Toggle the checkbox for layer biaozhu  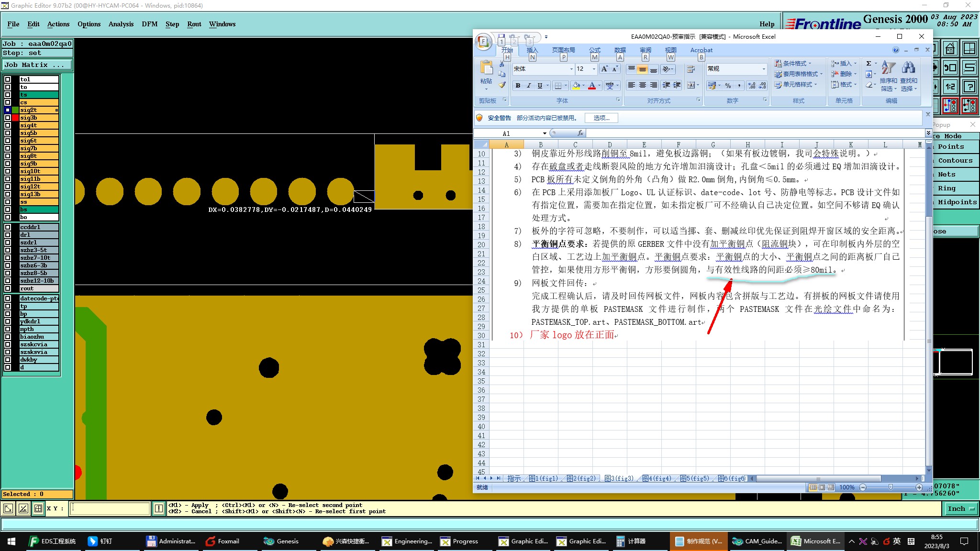tap(8, 337)
